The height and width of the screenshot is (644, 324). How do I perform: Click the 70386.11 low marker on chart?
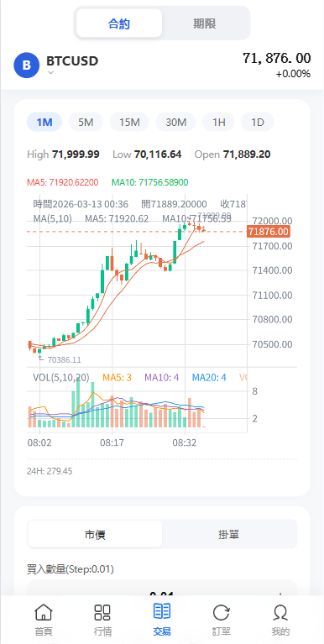tap(64, 360)
